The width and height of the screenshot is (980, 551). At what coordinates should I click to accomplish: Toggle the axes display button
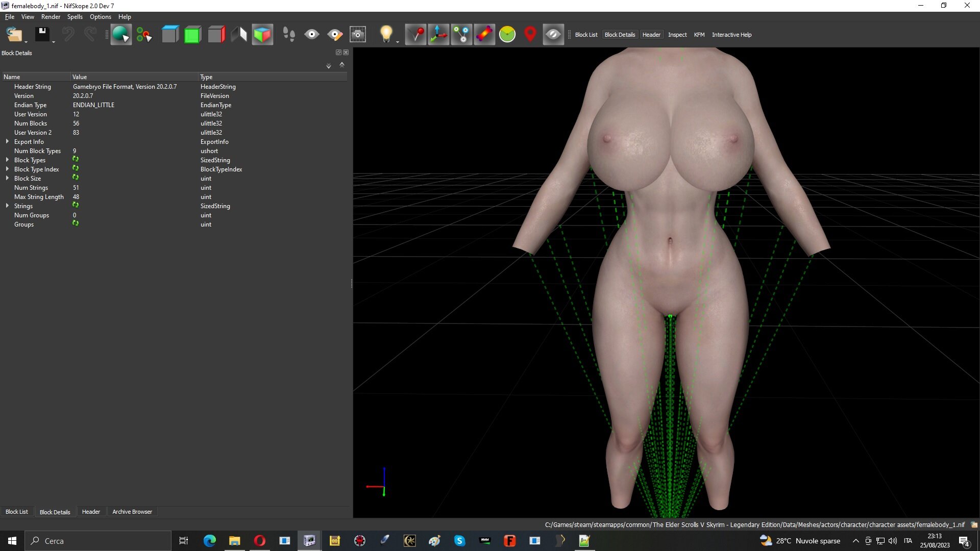click(x=438, y=35)
